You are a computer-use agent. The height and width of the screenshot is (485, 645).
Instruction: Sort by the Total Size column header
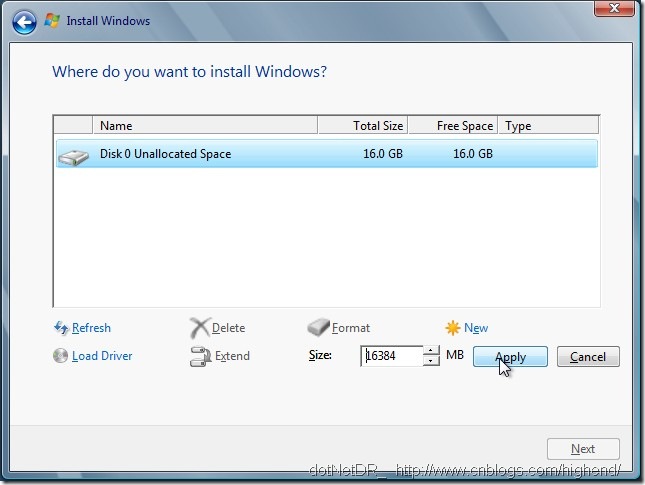pyautogui.click(x=363, y=125)
